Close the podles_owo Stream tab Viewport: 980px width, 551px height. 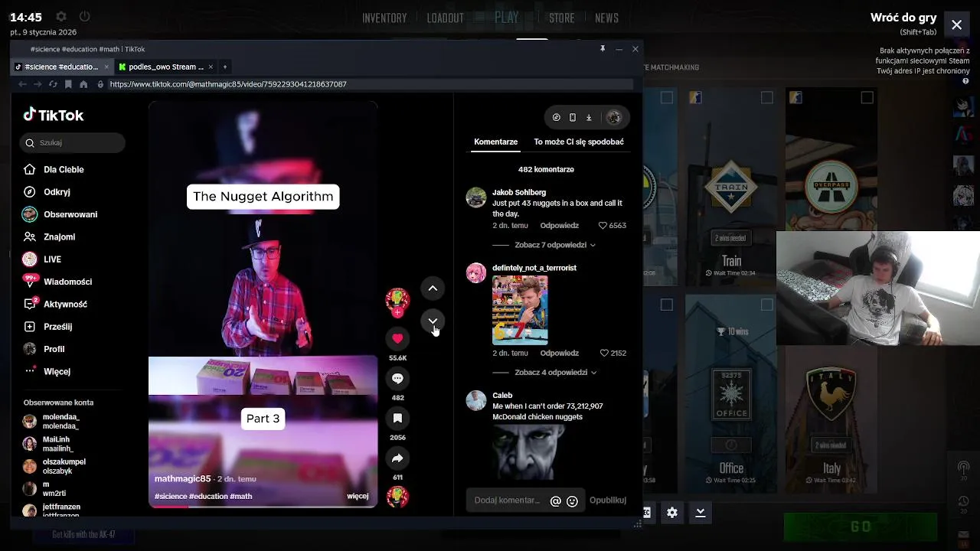click(x=211, y=67)
